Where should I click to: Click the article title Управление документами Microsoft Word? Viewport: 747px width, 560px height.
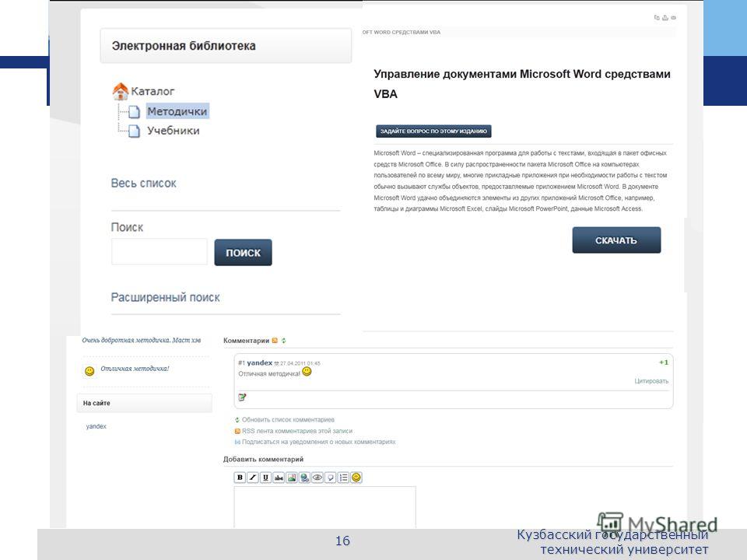coord(521,84)
